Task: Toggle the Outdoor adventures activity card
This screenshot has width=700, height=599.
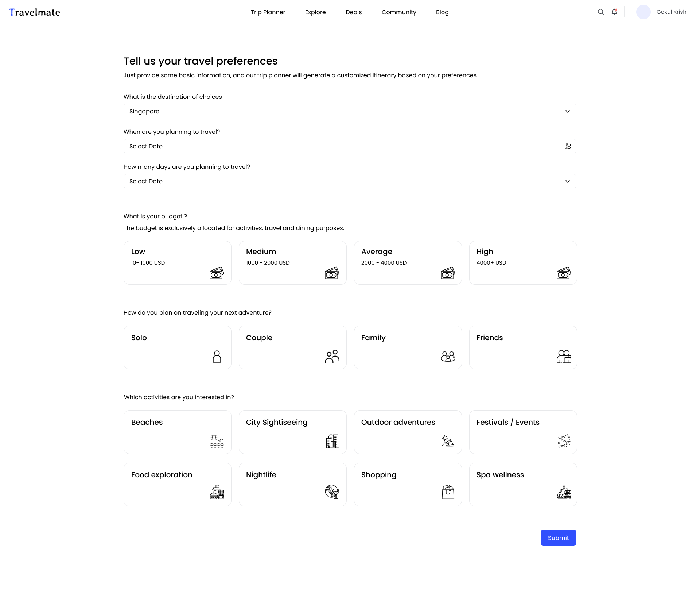Action: pyautogui.click(x=408, y=432)
